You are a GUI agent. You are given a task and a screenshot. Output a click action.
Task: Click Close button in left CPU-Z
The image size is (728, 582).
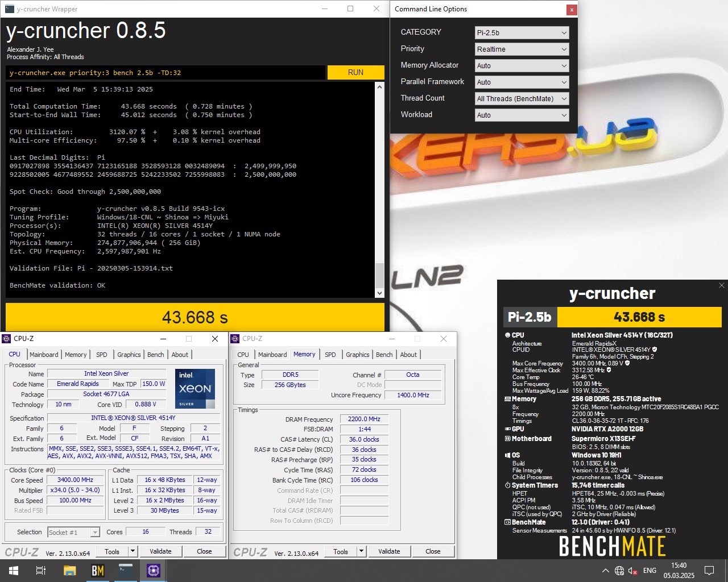[204, 551]
